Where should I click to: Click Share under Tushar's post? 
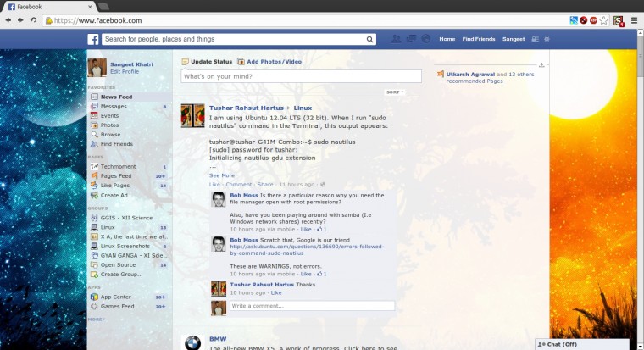265,185
